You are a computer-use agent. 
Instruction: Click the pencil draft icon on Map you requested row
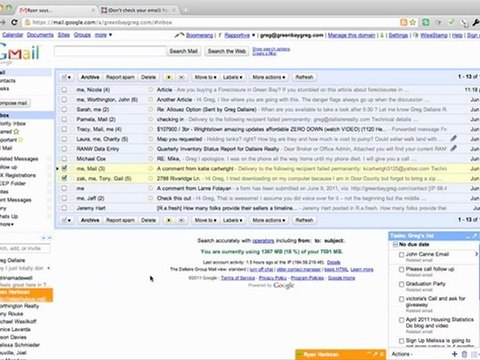[453, 138]
